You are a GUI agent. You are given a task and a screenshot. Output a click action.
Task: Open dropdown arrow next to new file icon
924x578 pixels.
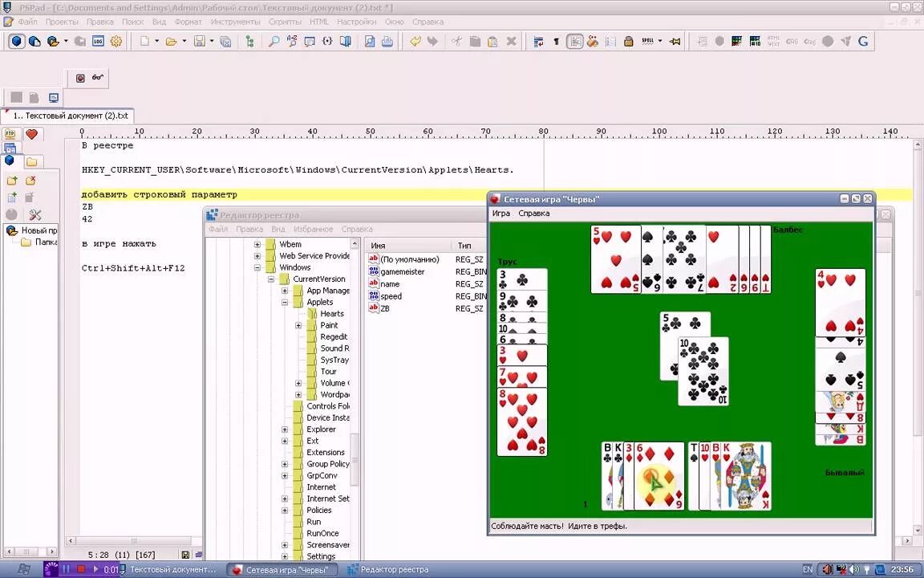tap(156, 41)
